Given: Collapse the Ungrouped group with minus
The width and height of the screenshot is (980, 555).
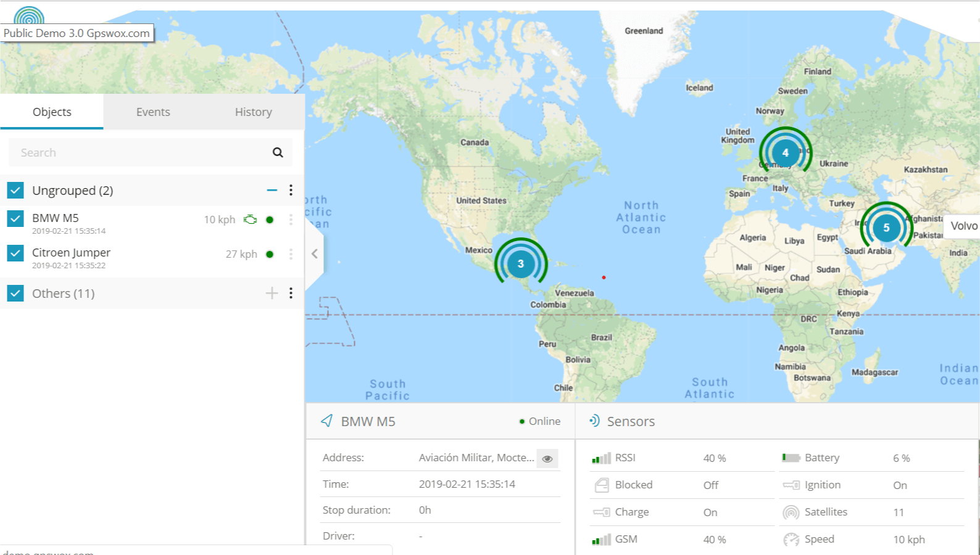Looking at the screenshot, I should 272,190.
